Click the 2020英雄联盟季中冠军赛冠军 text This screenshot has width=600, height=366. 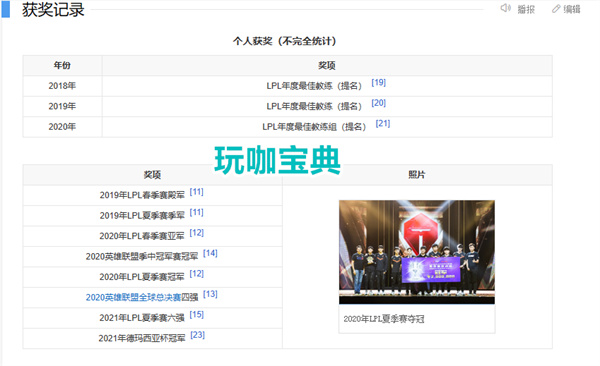[142, 257]
